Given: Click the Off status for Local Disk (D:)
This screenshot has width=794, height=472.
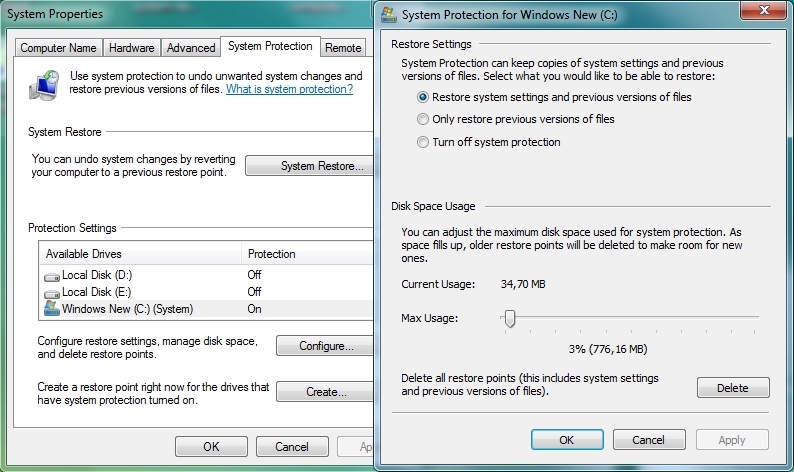Looking at the screenshot, I should (x=254, y=275).
